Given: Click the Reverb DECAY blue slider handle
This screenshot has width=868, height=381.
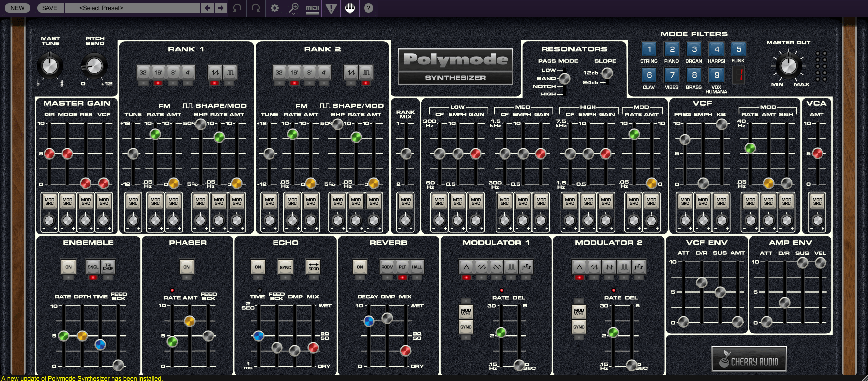Looking at the screenshot, I should (368, 321).
